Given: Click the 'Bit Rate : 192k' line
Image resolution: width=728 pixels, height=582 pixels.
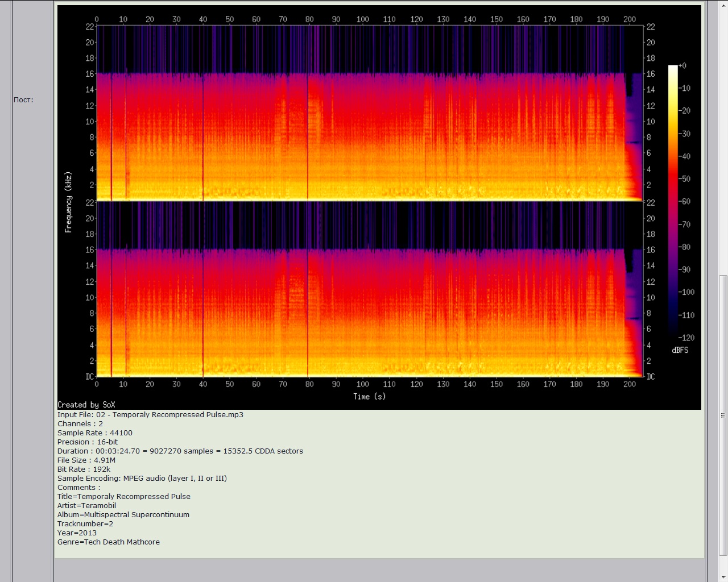Looking at the screenshot, I should pos(84,469).
